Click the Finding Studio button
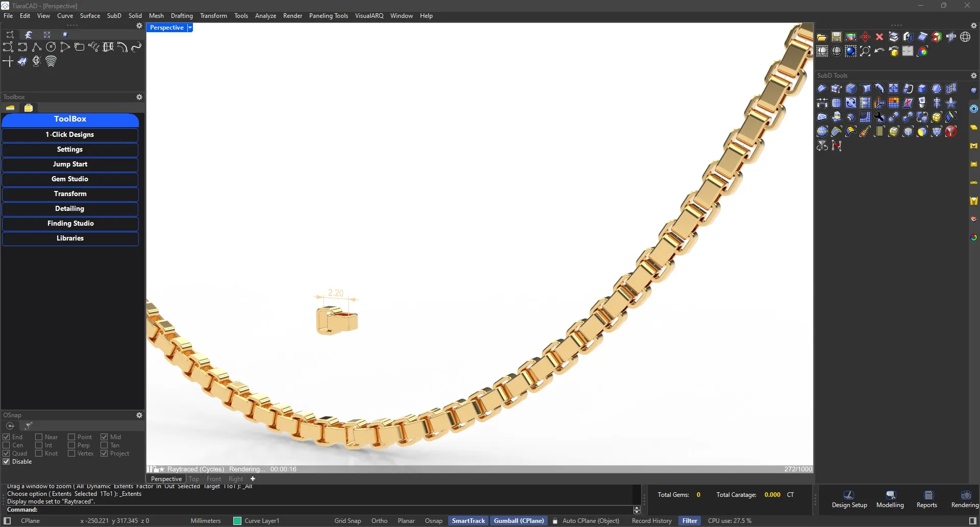Viewport: 980px width, 527px height. 70,224
